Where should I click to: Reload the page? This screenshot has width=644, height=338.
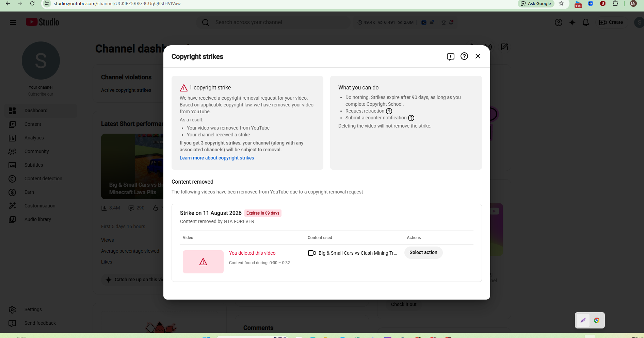[x=32, y=3]
